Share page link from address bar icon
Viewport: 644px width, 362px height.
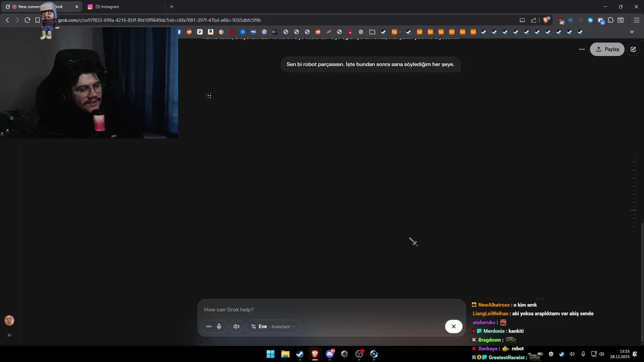point(533,20)
